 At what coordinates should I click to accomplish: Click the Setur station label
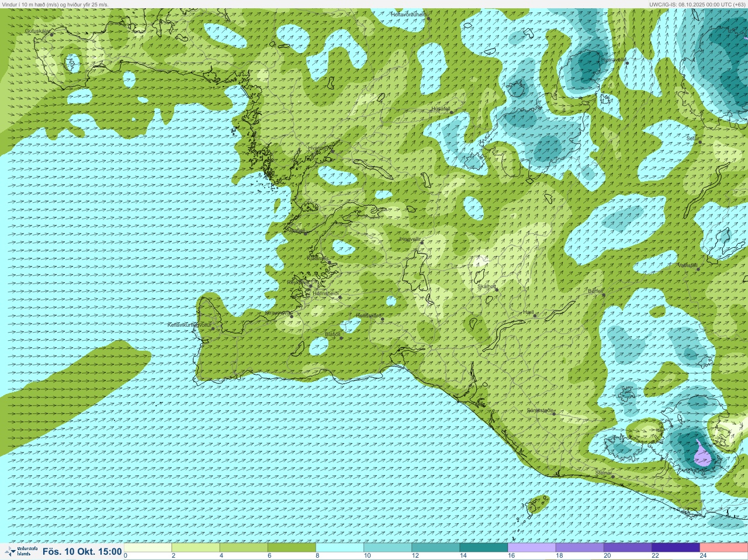click(692, 139)
